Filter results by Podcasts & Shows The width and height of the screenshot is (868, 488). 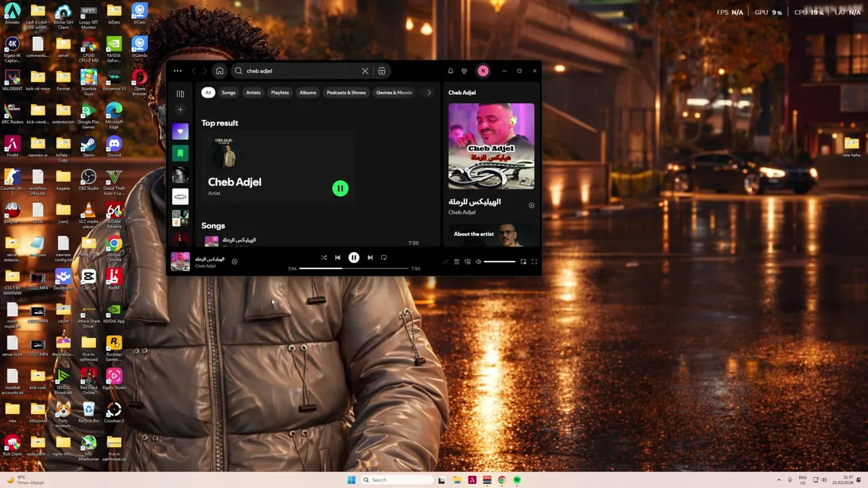click(346, 92)
